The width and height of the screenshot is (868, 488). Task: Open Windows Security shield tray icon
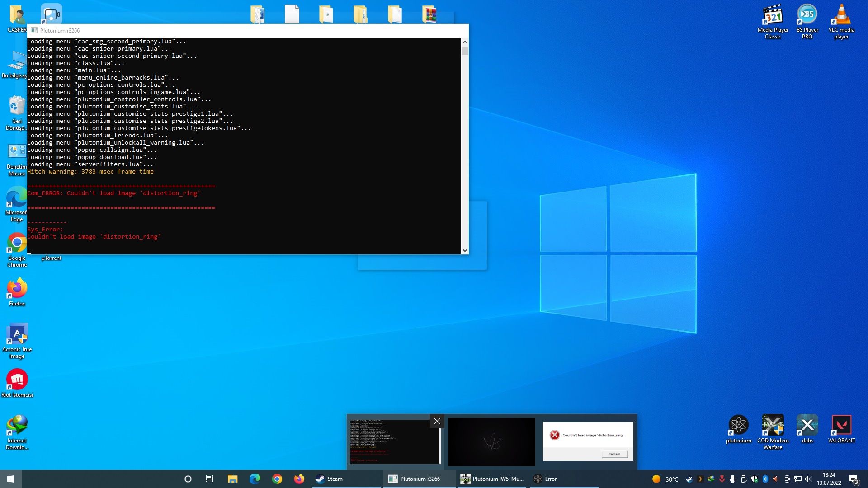point(755,479)
